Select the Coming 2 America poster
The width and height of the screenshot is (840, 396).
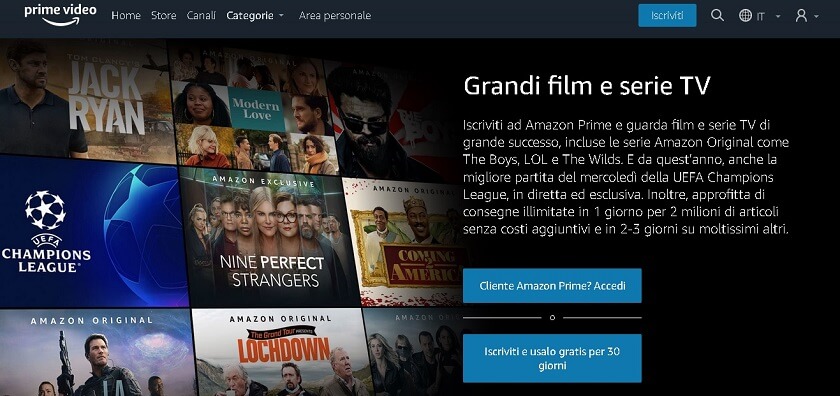tap(402, 242)
